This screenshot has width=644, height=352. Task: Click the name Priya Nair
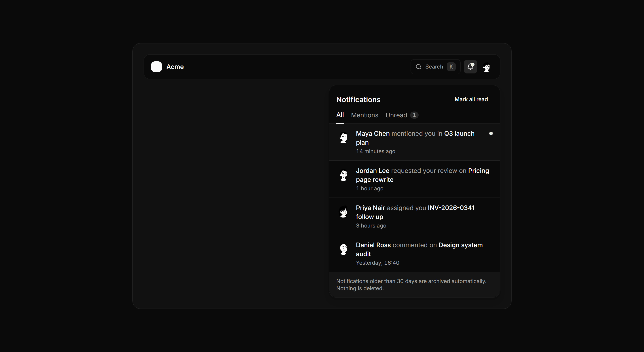[371, 208]
